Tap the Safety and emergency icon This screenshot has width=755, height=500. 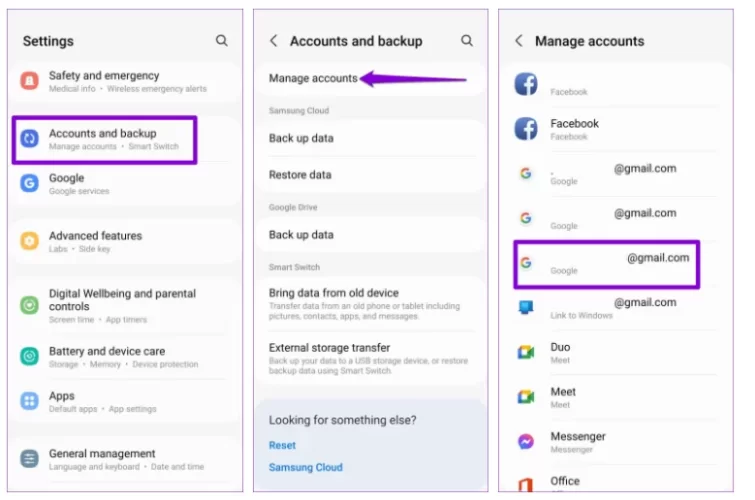coord(30,81)
